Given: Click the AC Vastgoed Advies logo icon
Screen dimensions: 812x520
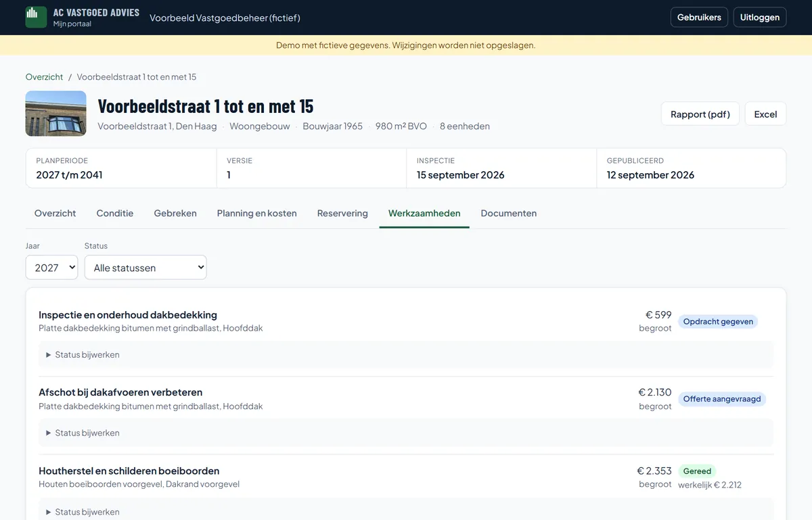Looking at the screenshot, I should click(36, 17).
